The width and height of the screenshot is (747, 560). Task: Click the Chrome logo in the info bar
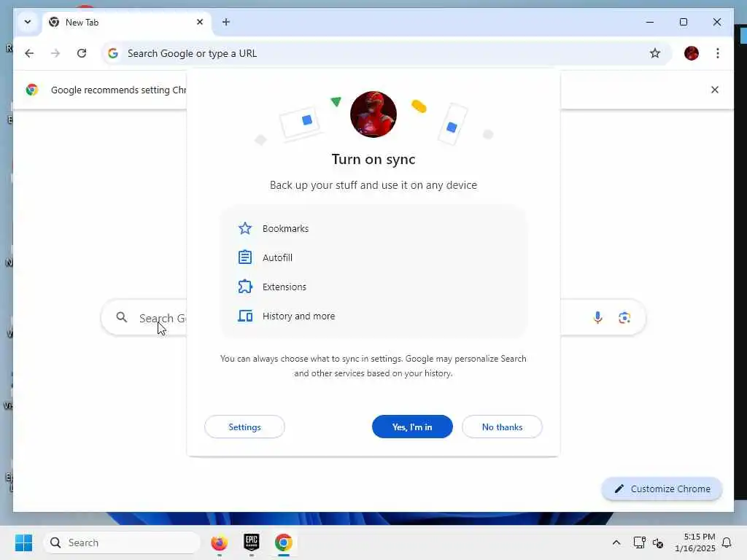(x=32, y=90)
